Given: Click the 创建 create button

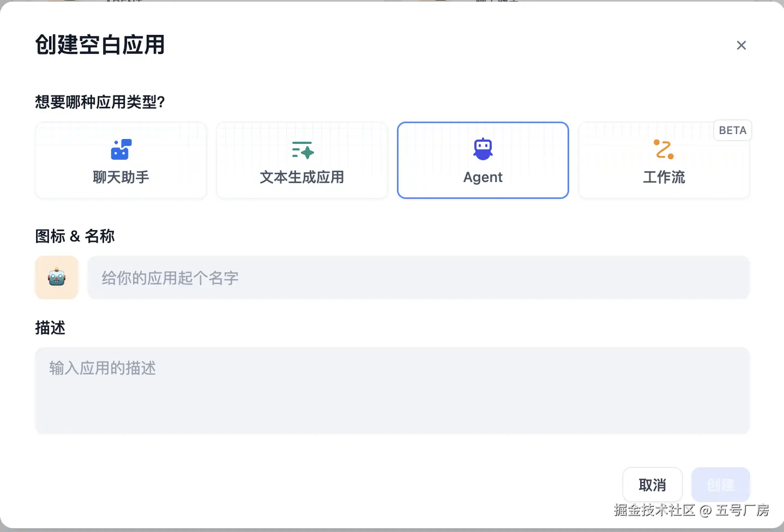Looking at the screenshot, I should point(720,485).
